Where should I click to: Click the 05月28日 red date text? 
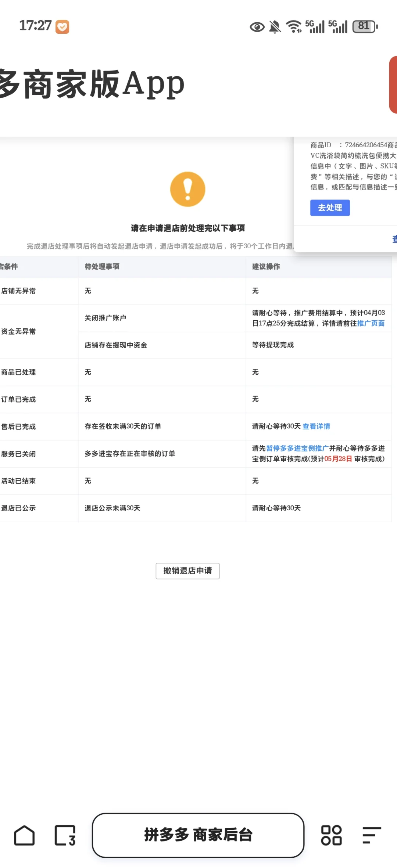338,459
